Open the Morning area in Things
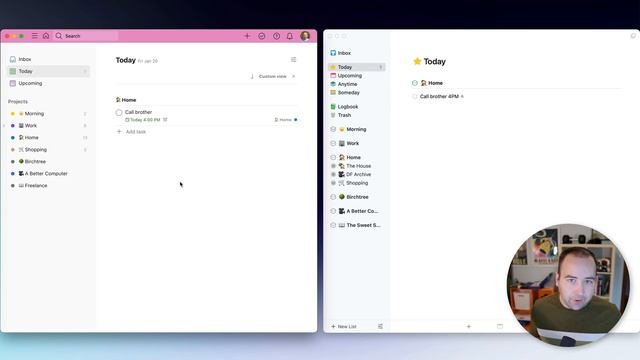640x360 pixels. (357, 129)
